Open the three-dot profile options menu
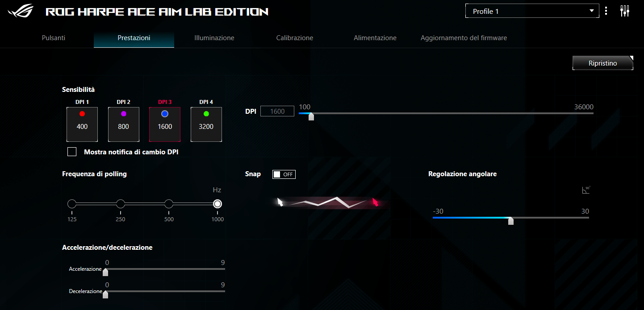644x310 pixels. [x=606, y=11]
